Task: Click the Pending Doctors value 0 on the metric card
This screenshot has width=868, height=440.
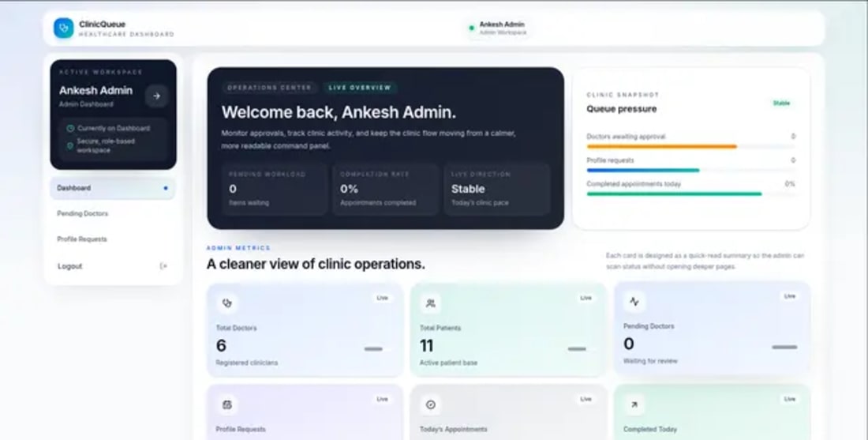Action: [x=629, y=344]
